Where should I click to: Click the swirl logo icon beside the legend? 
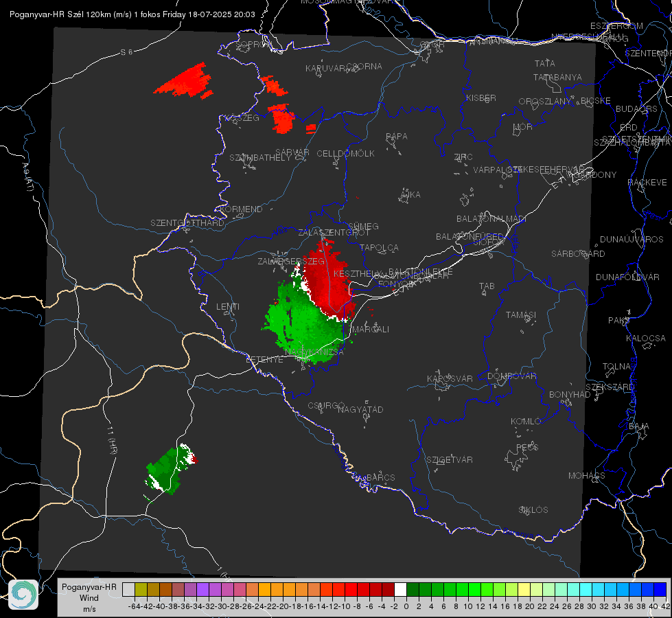23,595
